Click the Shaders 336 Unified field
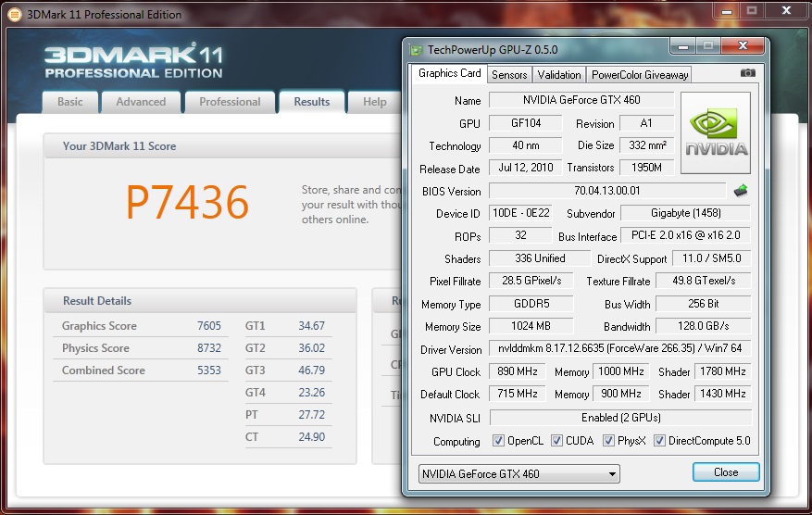This screenshot has height=515, width=812. (540, 258)
